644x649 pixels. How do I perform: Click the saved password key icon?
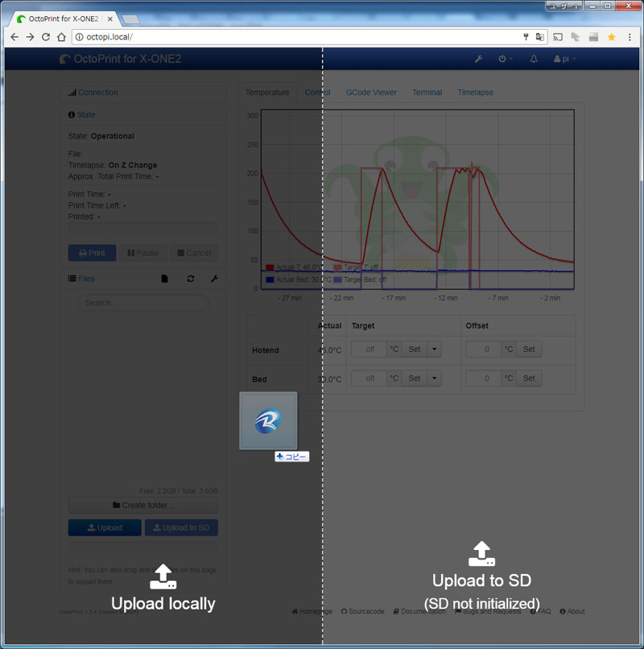tap(526, 37)
